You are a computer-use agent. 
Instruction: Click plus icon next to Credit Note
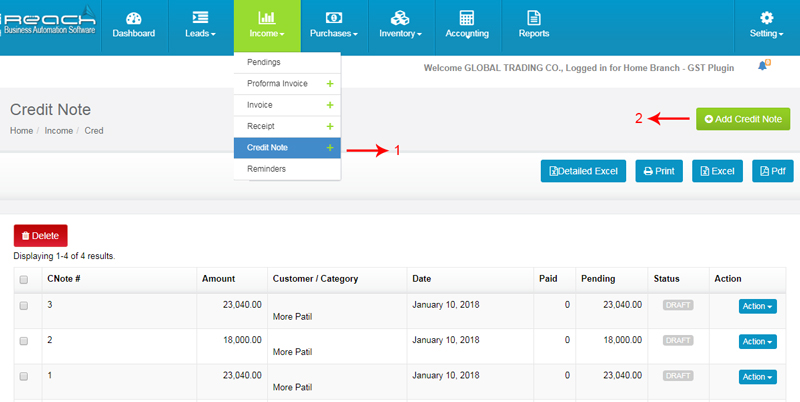pyautogui.click(x=330, y=148)
